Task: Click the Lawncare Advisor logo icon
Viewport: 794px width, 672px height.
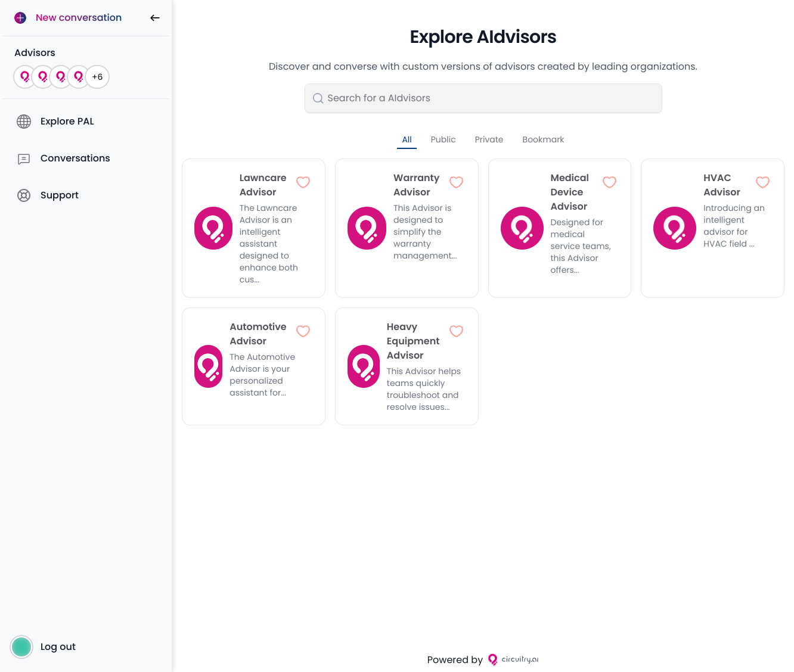Action: [x=213, y=228]
